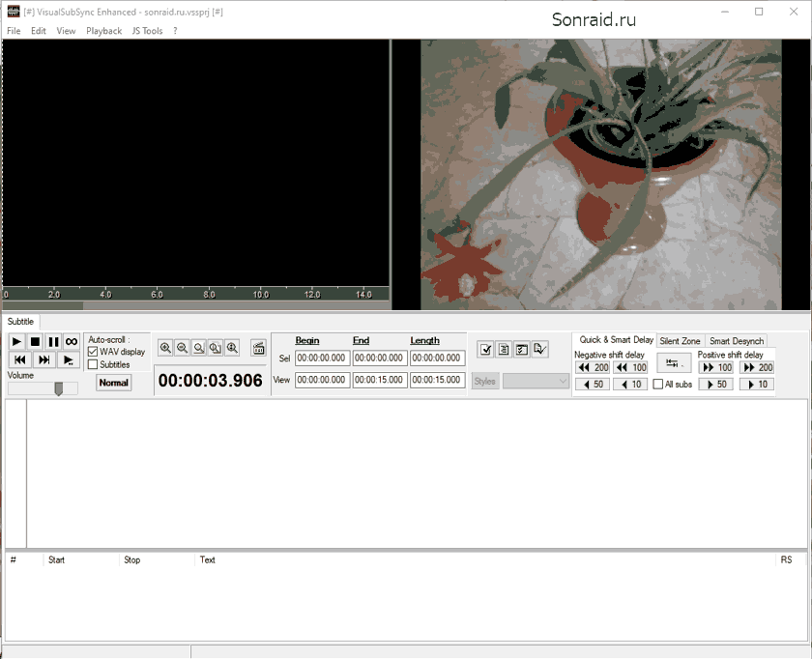Toggle loop playback infinity button
The width and height of the screenshot is (812, 659).
coord(72,342)
